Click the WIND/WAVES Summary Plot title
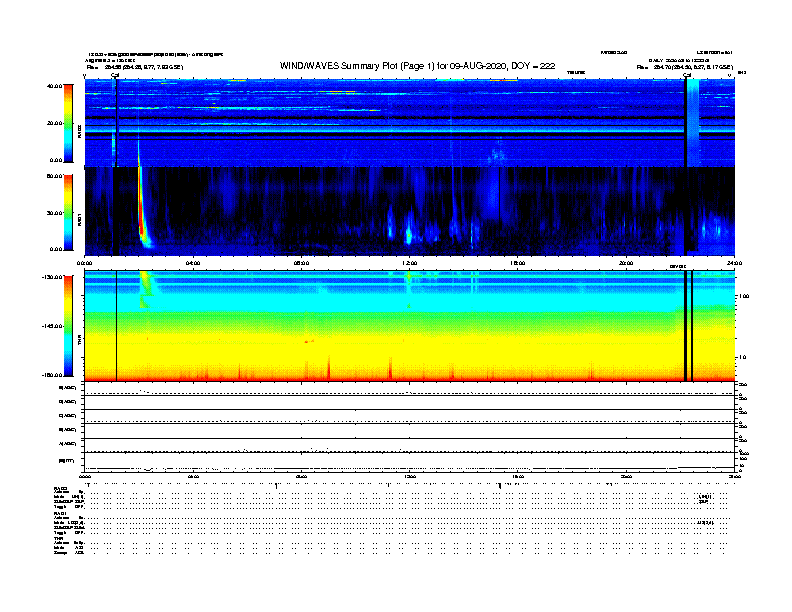 point(417,66)
